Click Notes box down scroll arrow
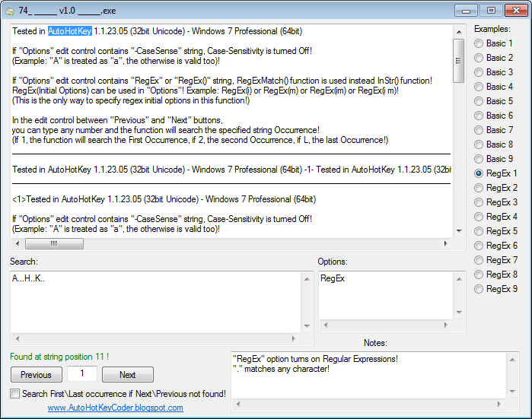 pyautogui.click(x=512, y=392)
